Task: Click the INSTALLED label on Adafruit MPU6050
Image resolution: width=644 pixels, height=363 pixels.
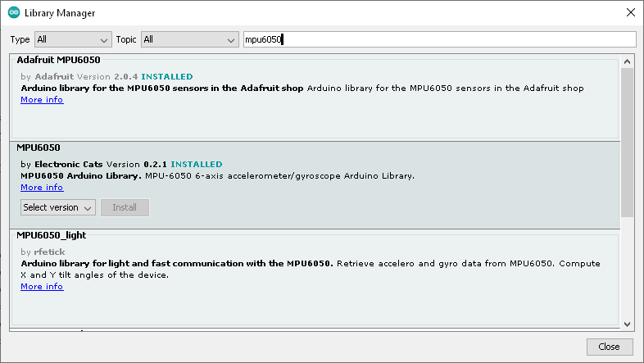Action: point(167,77)
